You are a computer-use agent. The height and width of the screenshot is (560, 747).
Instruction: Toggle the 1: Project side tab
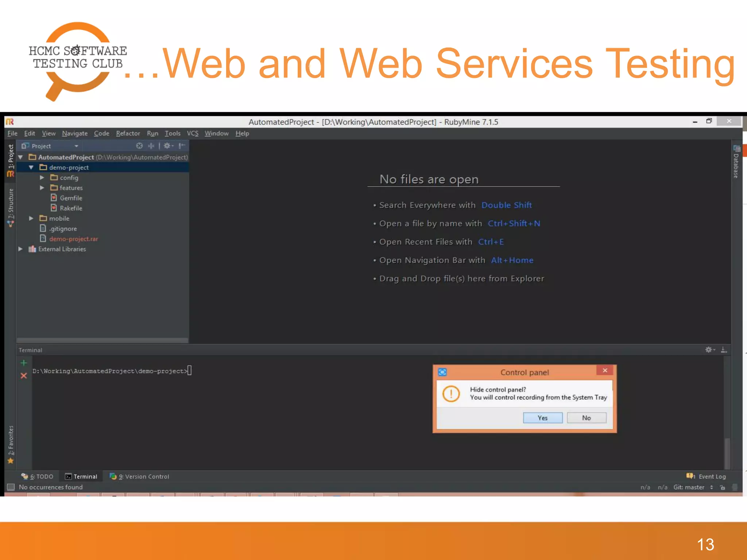11,160
